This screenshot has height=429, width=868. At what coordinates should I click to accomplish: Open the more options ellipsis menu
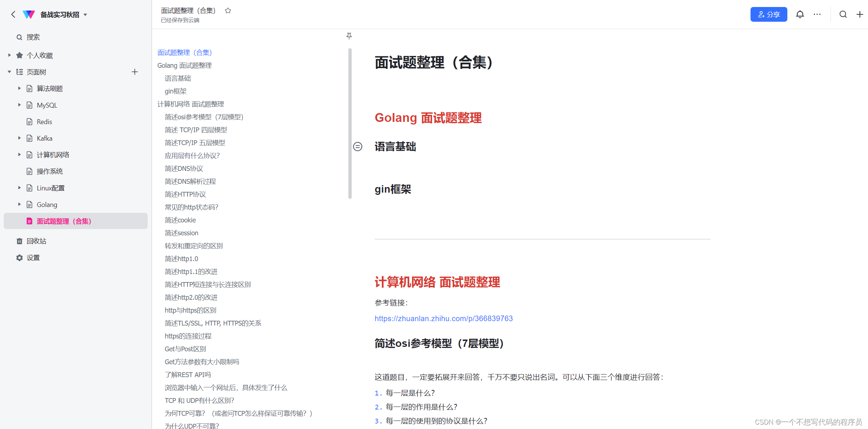click(x=817, y=14)
